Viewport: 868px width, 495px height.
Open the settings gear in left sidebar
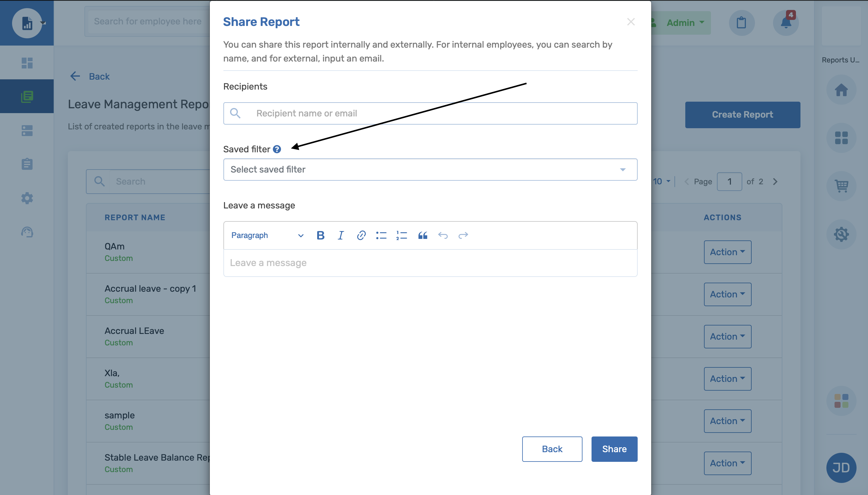pyautogui.click(x=27, y=198)
